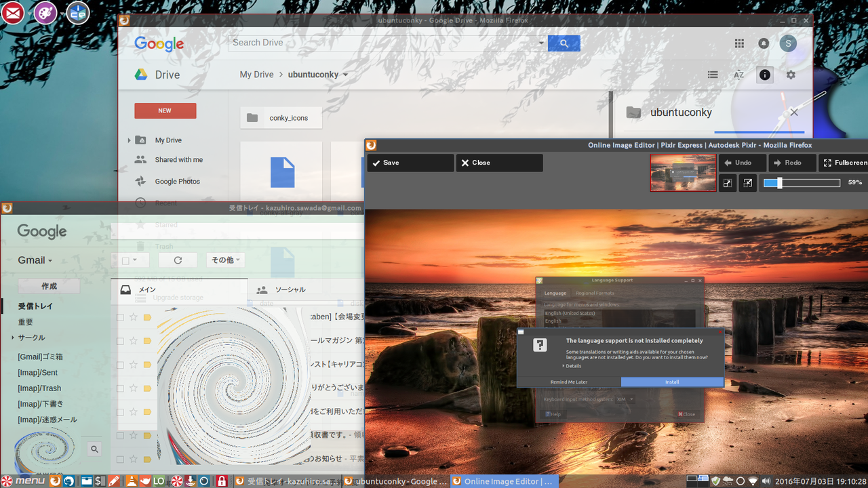This screenshot has width=868, height=488.
Task: Open Drive settings gear
Action: (791, 75)
